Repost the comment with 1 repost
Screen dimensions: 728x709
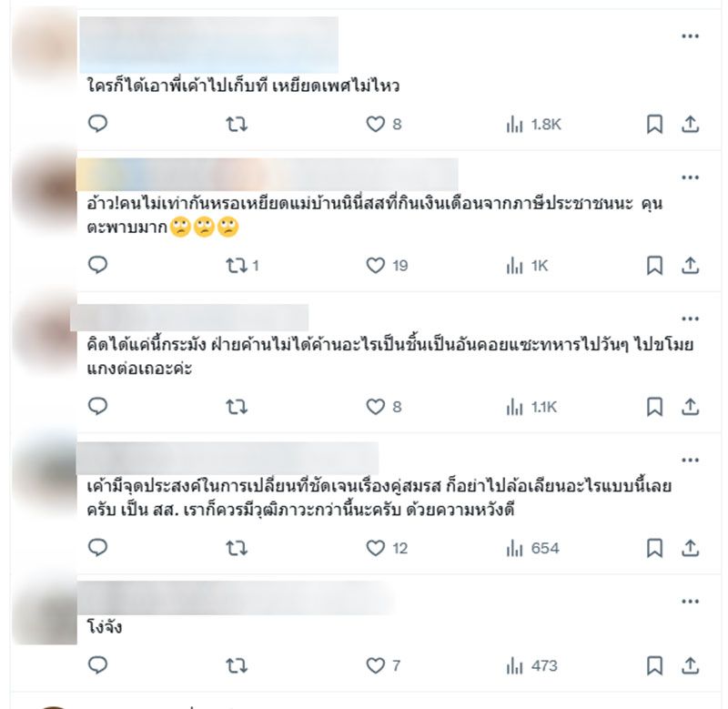(x=241, y=266)
